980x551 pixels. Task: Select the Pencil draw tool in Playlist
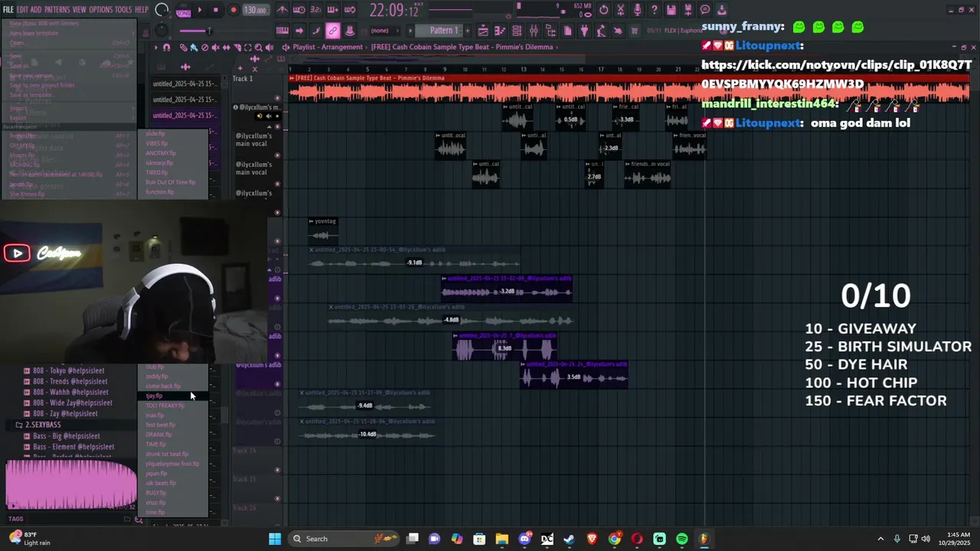(x=183, y=47)
